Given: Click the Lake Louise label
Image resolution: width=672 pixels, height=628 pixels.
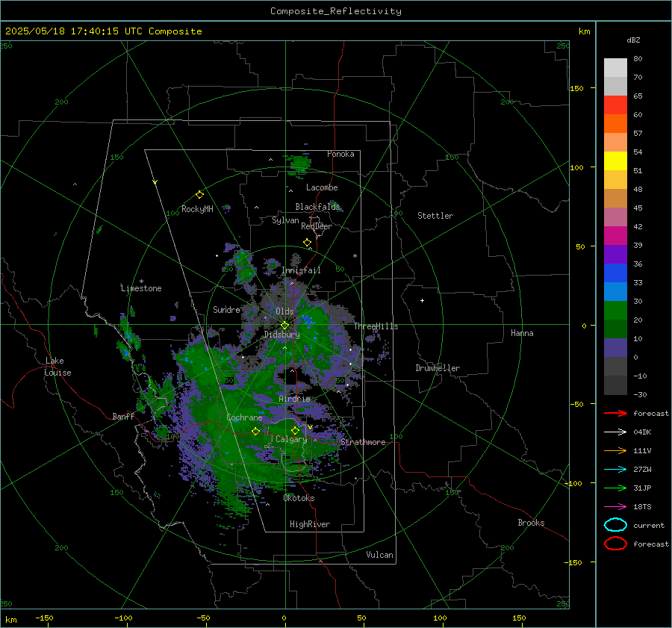Looking at the screenshot, I should pyautogui.click(x=57, y=367).
